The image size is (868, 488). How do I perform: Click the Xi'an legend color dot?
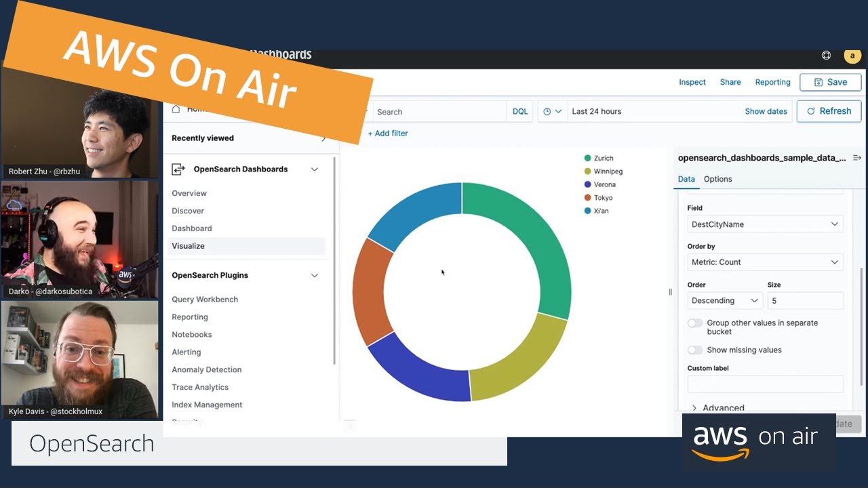pyautogui.click(x=587, y=211)
